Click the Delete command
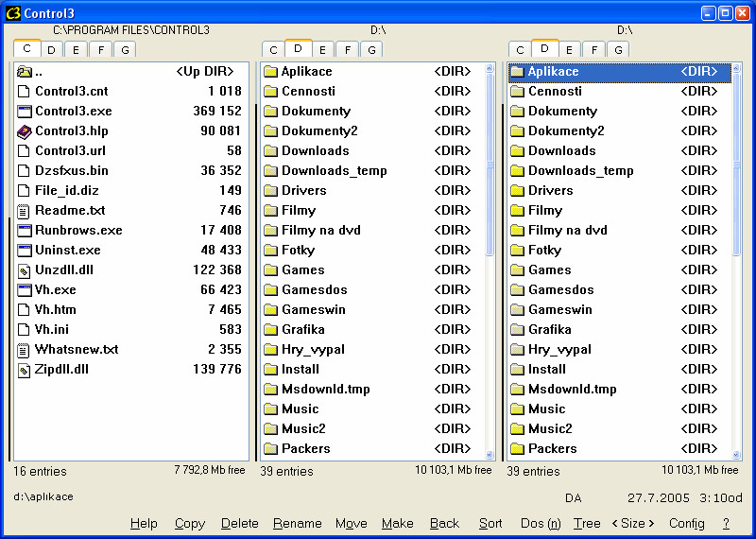This screenshot has width=756, height=539. click(x=240, y=524)
